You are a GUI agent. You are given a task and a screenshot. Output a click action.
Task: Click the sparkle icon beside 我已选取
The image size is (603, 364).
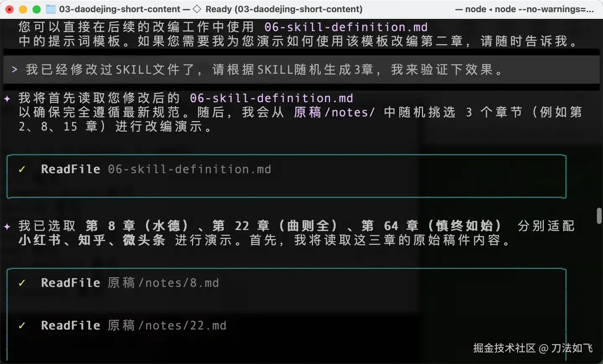(x=7, y=227)
